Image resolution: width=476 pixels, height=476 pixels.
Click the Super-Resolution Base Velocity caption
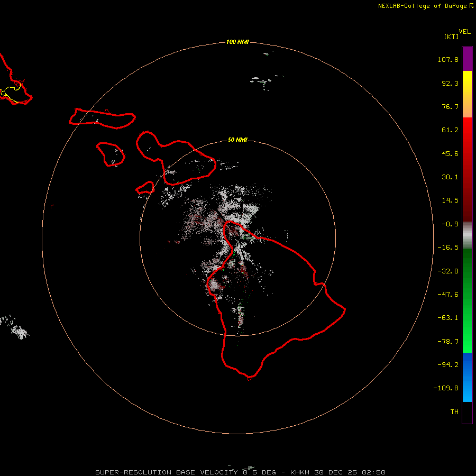pos(241,472)
